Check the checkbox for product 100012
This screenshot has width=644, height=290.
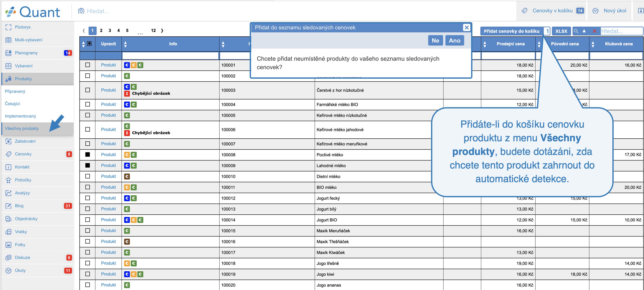pos(88,198)
